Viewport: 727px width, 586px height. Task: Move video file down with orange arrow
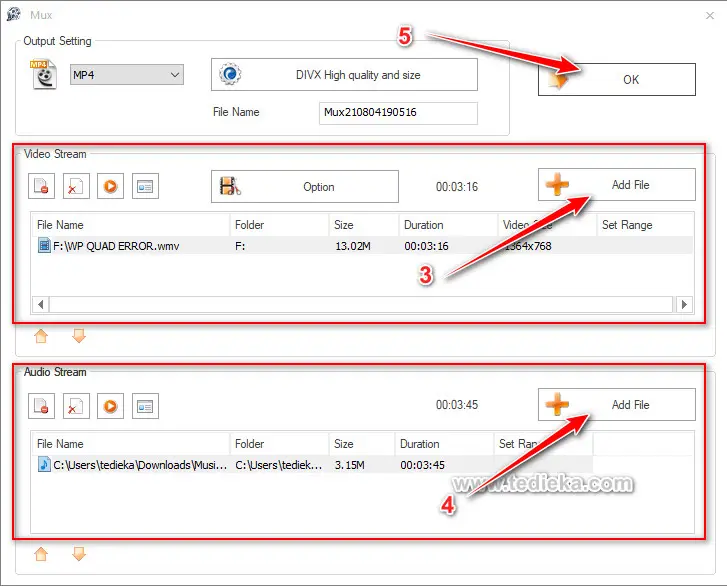[x=79, y=336]
